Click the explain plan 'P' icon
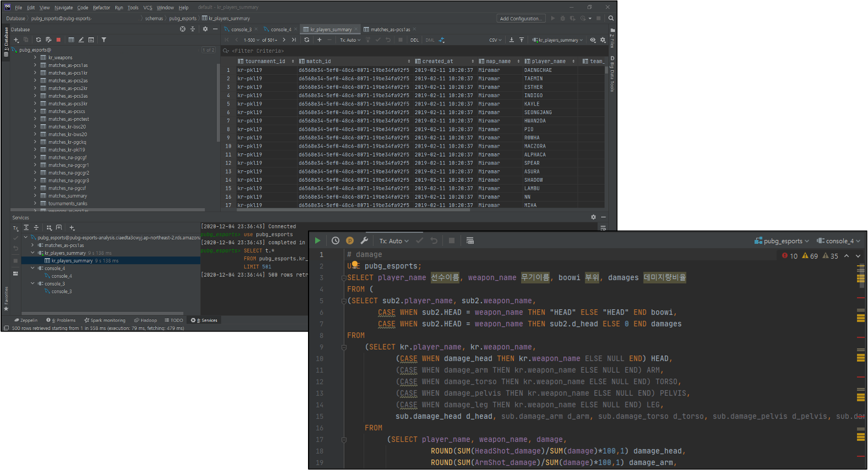Screen dimensions: 868x470 tap(350, 240)
